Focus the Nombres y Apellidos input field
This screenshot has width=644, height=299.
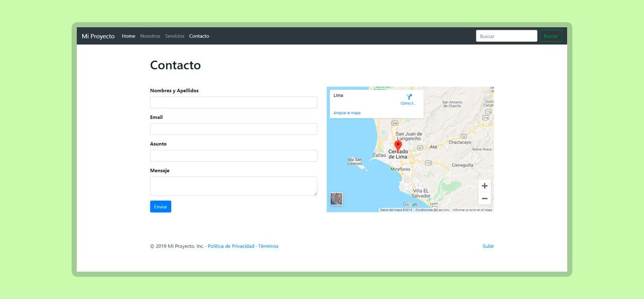click(x=233, y=102)
